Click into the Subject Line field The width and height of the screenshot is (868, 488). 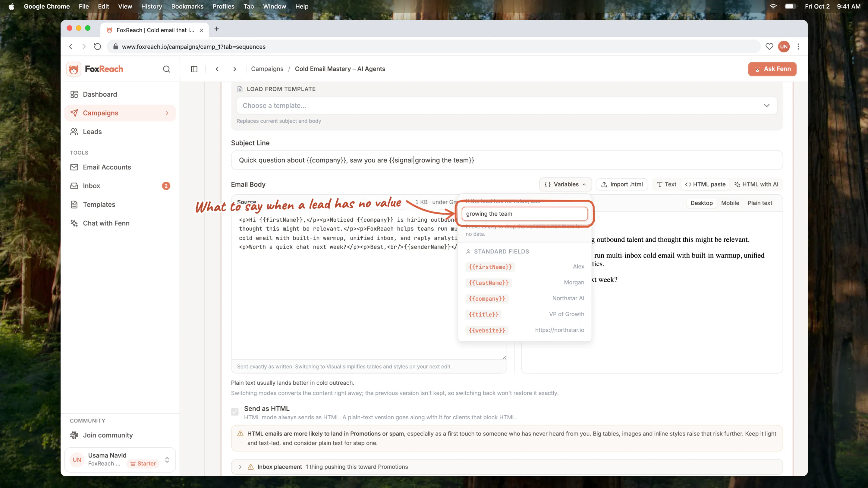pos(507,160)
